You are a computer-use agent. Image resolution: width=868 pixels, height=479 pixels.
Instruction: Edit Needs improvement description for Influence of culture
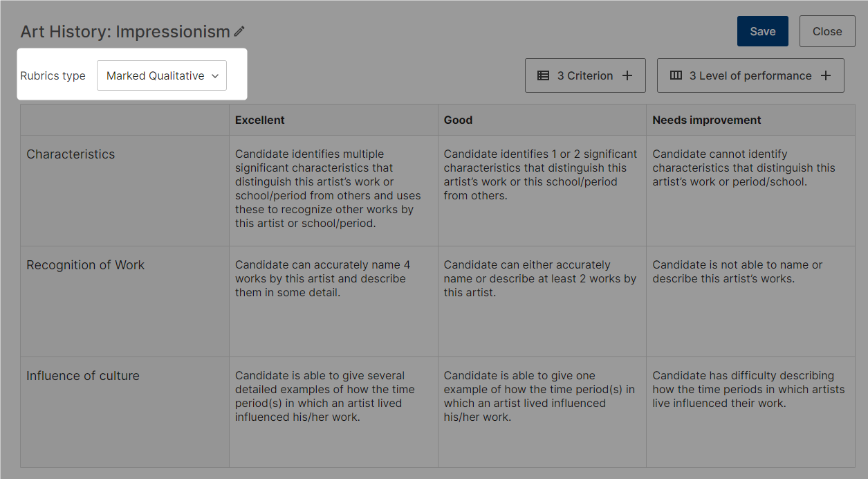point(750,412)
